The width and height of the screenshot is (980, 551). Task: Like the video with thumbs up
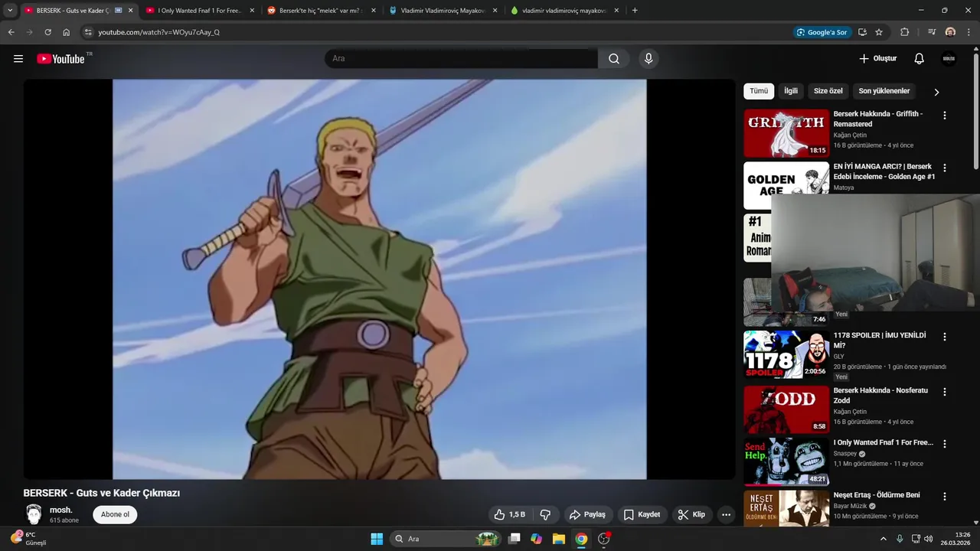click(x=510, y=515)
